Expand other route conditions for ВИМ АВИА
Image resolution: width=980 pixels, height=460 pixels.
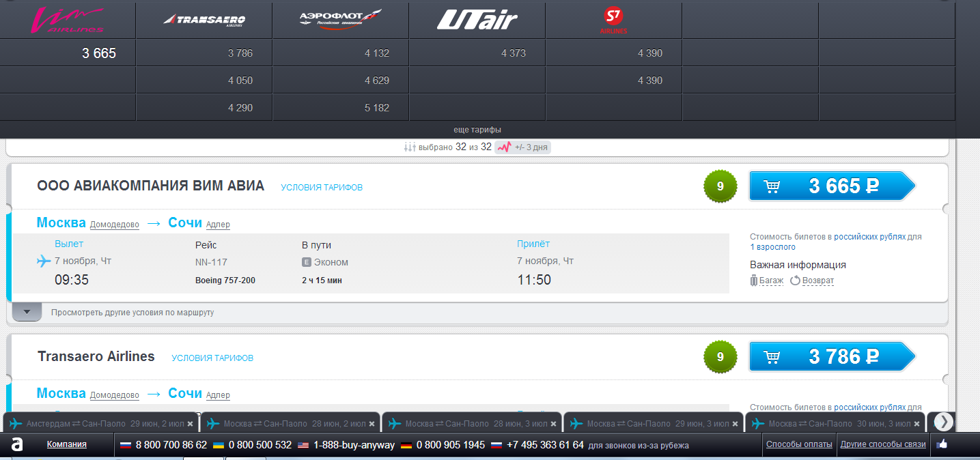coord(27,312)
